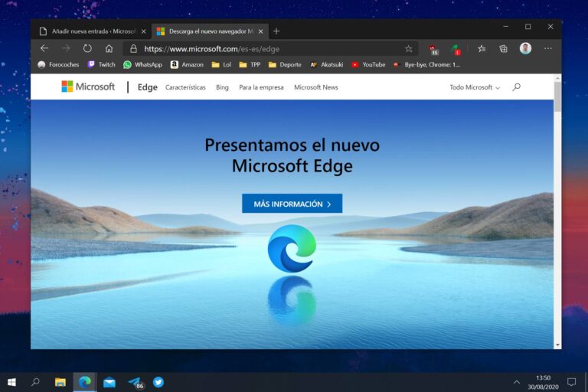Open Settings and more three-dot menu
588x392 pixels.
click(x=548, y=48)
